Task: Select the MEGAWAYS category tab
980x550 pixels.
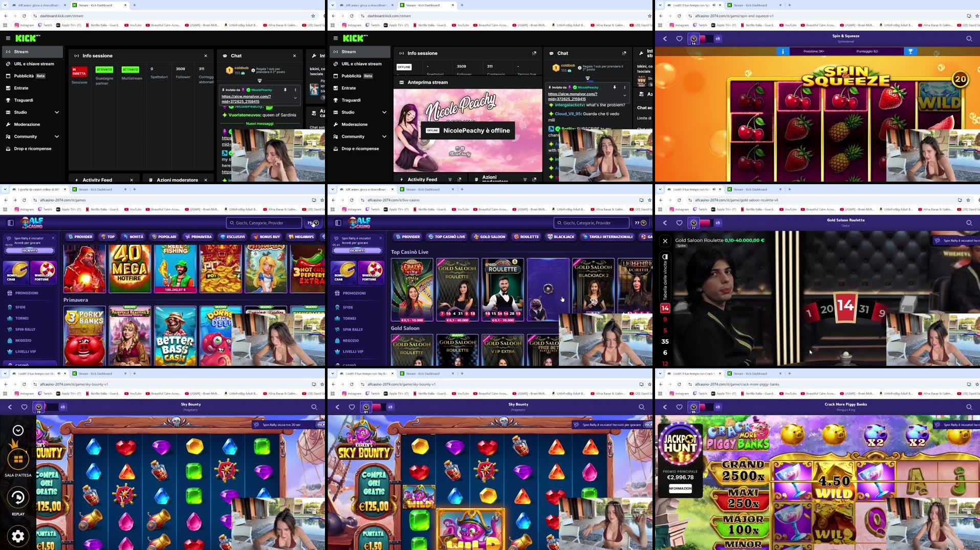Action: point(301,237)
